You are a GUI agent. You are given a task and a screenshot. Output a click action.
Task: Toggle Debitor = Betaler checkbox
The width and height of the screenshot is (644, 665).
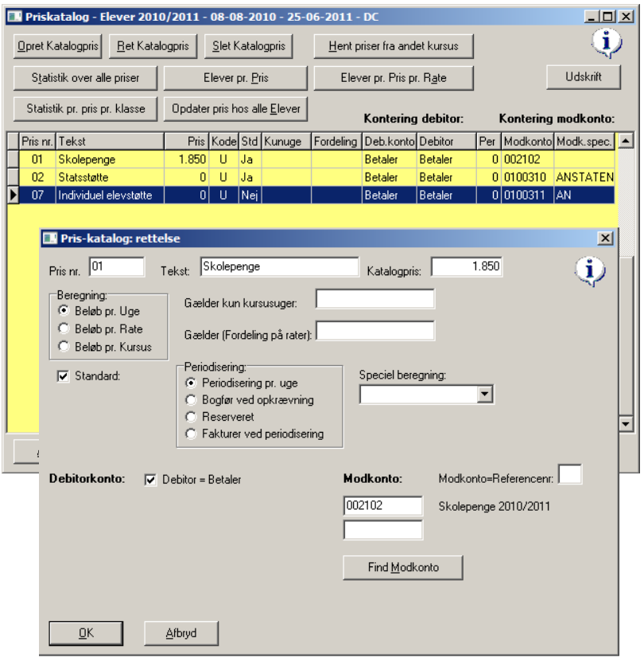(x=150, y=480)
